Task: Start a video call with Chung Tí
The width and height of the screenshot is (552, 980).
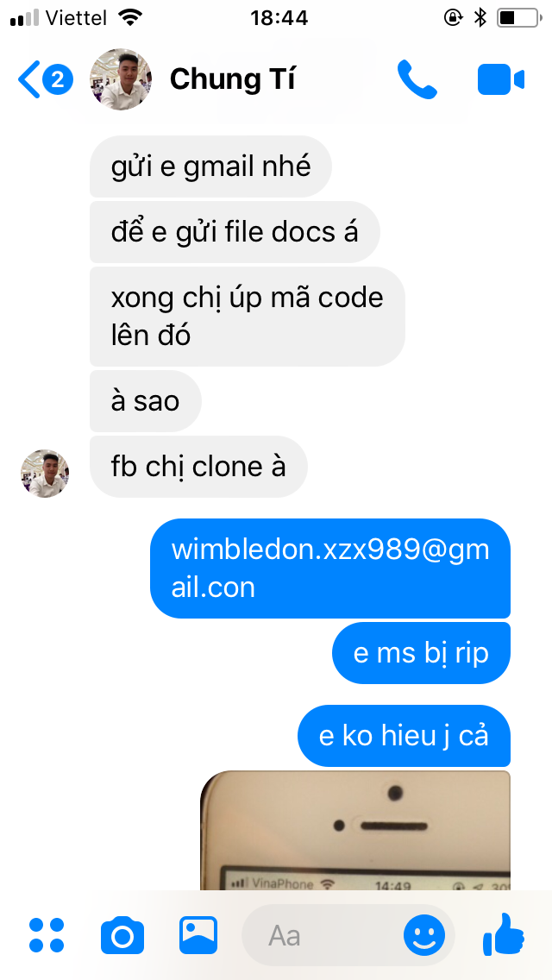Action: (501, 80)
